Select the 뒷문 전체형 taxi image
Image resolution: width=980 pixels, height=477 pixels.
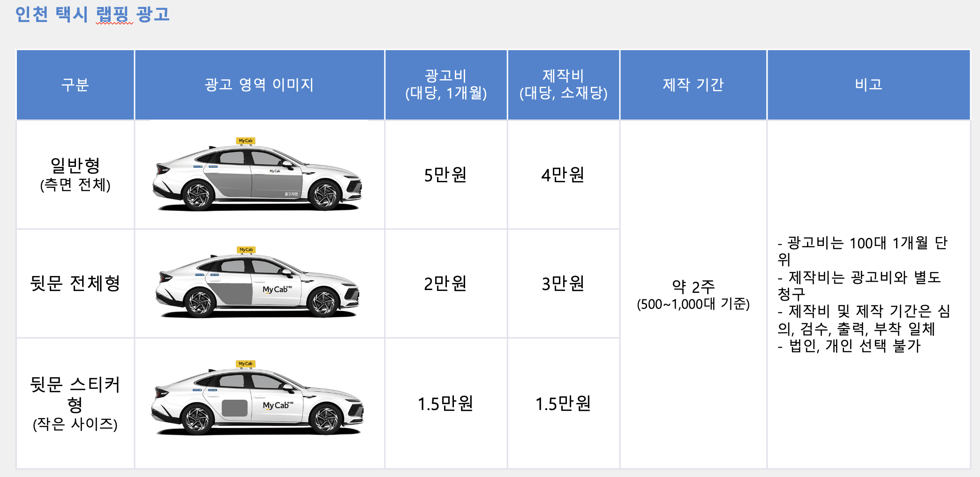pyautogui.click(x=257, y=283)
